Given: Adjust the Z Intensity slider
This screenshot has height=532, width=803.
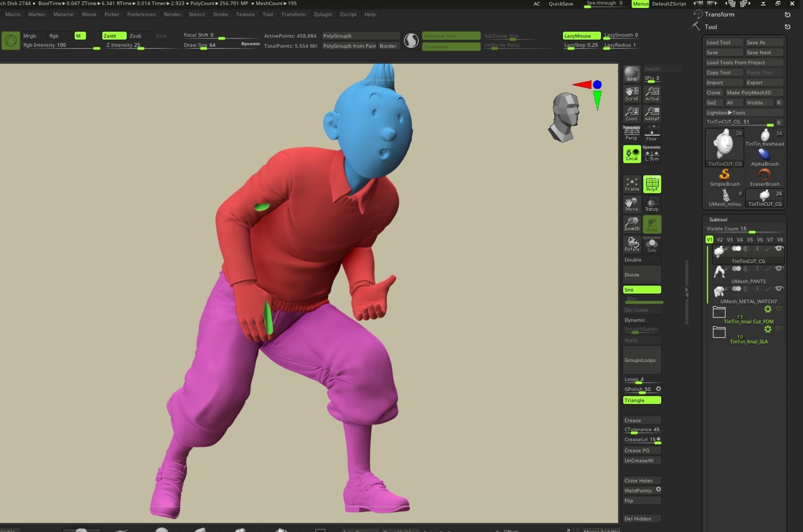Looking at the screenshot, I should [141, 45].
